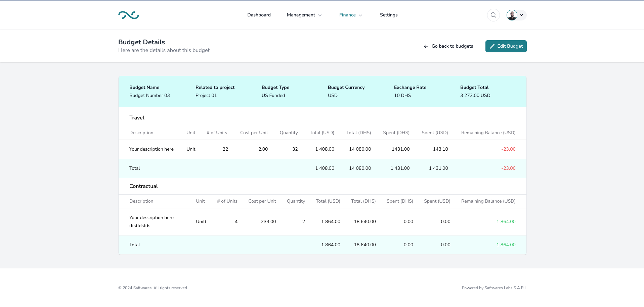This screenshot has height=307, width=644.
Task: Click the Saftwares wave logo
Action: 128,15
